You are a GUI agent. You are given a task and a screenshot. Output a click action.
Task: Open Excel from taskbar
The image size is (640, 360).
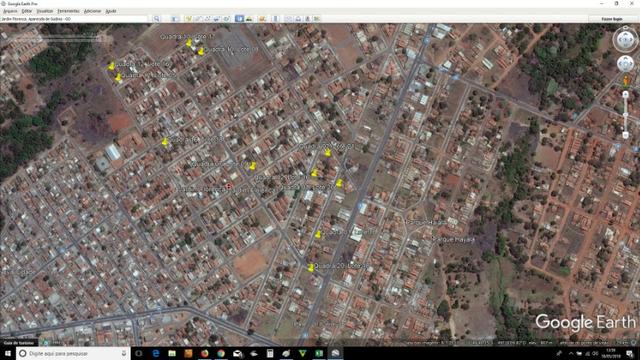tap(319, 353)
